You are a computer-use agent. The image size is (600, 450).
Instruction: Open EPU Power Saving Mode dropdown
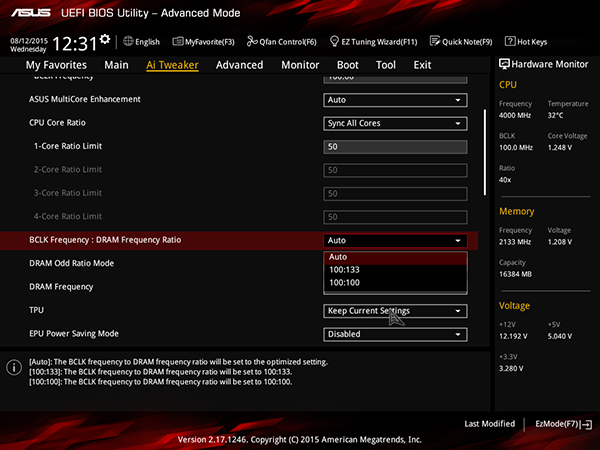pos(395,334)
